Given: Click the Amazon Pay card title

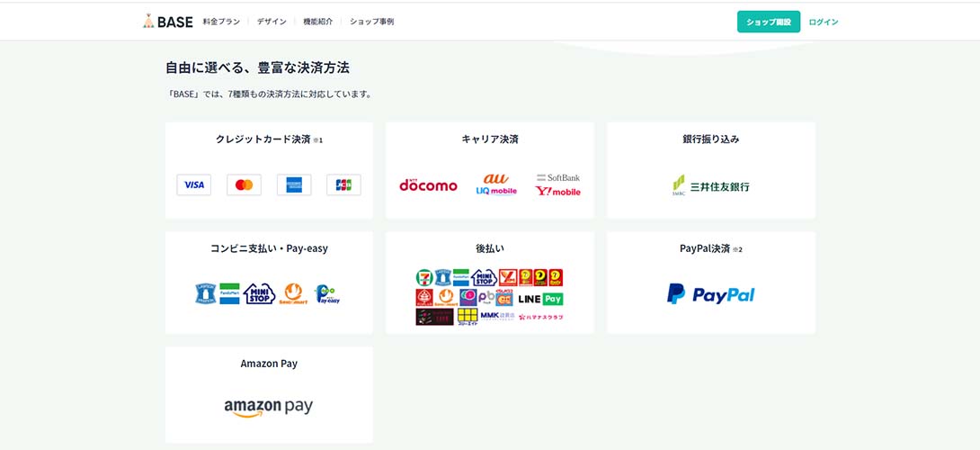Looking at the screenshot, I should pos(269,364).
